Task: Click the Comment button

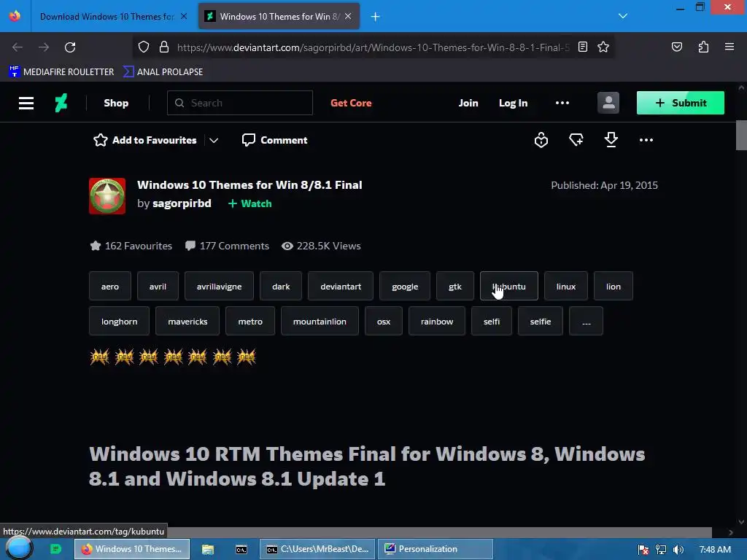Action: coord(275,140)
